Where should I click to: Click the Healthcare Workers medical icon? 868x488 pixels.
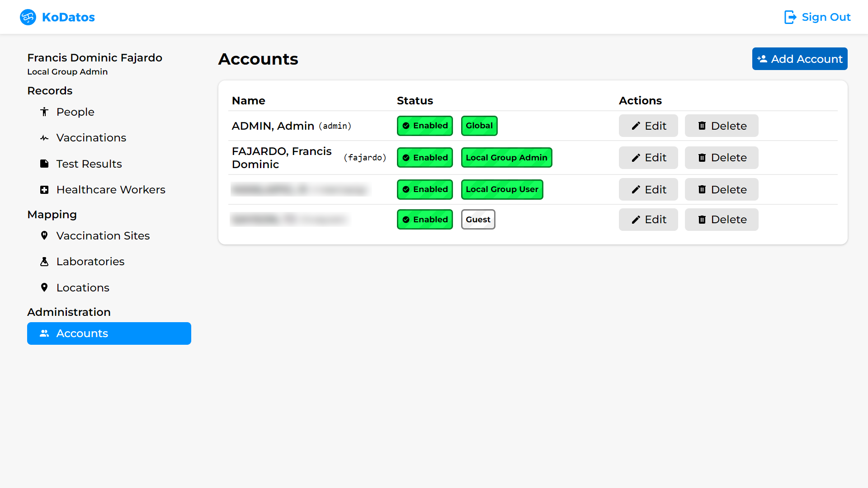(x=44, y=189)
